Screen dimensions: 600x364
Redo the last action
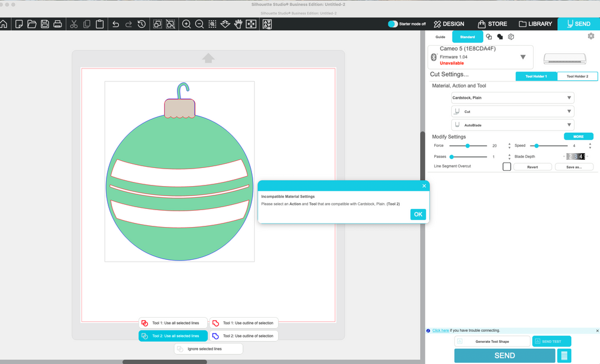128,24
